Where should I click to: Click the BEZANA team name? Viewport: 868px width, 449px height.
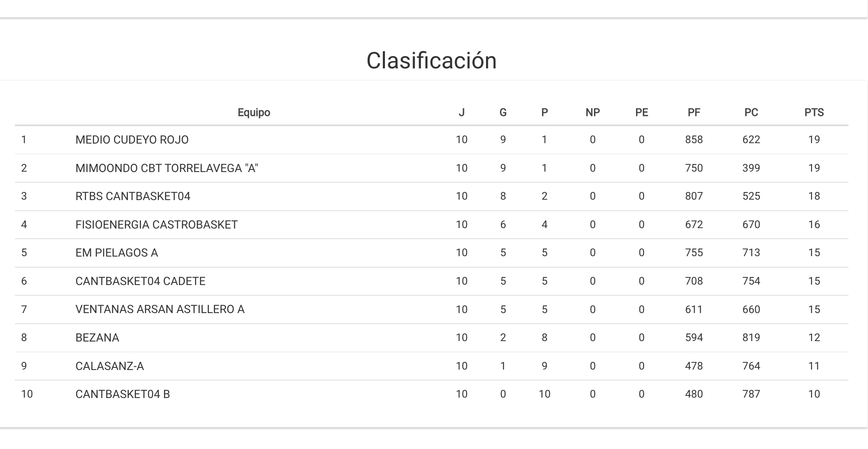coord(97,338)
